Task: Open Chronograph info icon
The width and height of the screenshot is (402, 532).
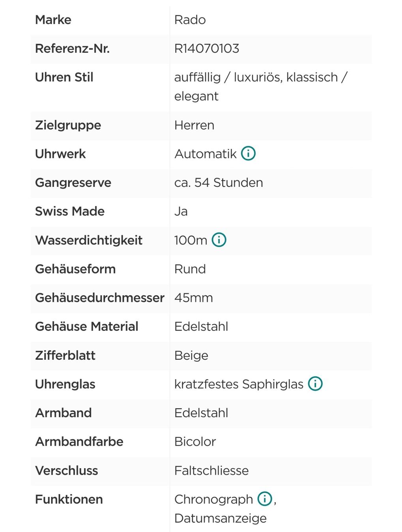Action: pos(265,499)
